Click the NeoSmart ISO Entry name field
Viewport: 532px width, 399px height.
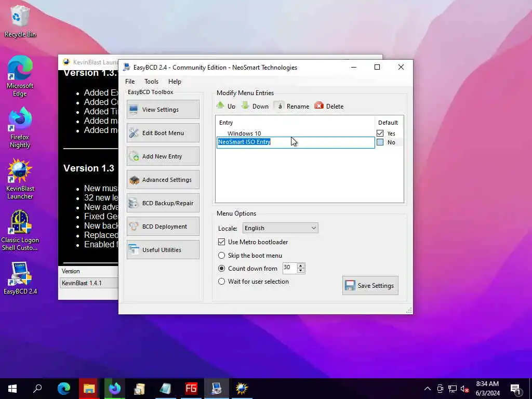296,142
